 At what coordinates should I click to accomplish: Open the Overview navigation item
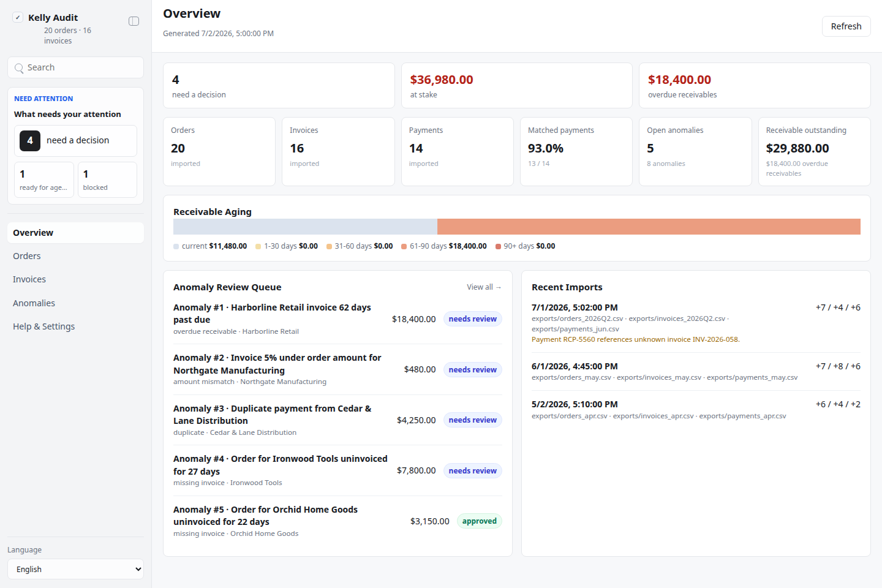coord(75,233)
